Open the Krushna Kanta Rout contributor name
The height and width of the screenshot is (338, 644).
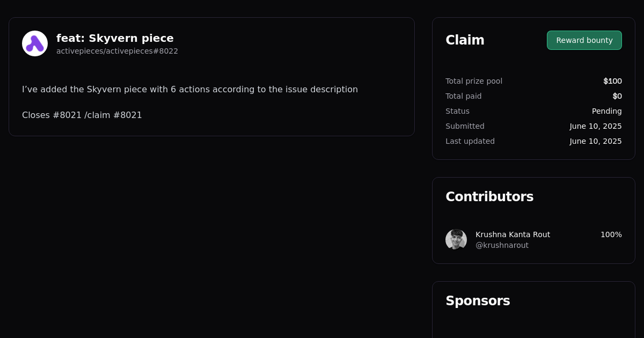(513, 234)
